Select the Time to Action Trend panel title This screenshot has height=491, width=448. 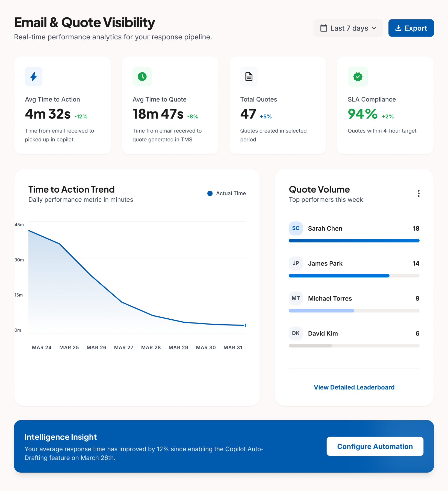tap(71, 189)
